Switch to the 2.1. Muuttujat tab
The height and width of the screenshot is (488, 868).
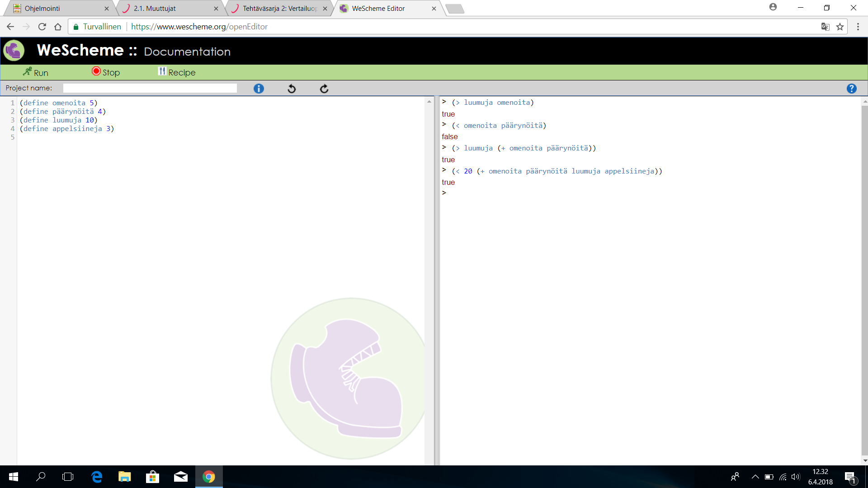click(155, 8)
